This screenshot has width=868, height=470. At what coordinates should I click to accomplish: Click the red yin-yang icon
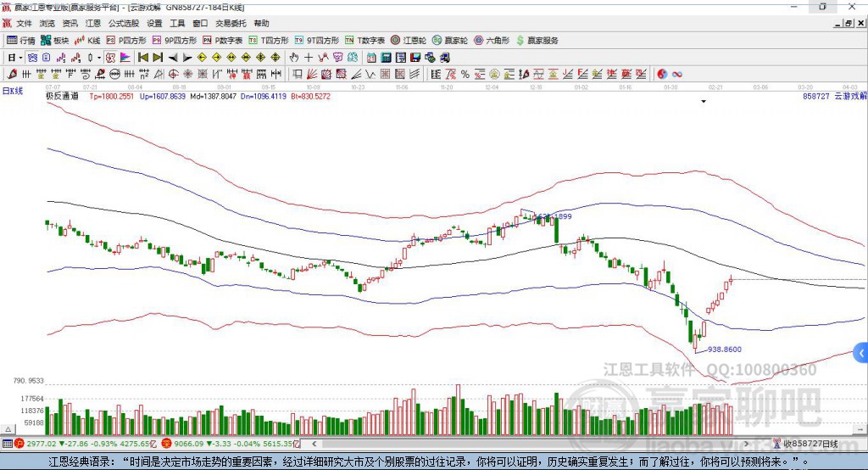click(x=662, y=75)
